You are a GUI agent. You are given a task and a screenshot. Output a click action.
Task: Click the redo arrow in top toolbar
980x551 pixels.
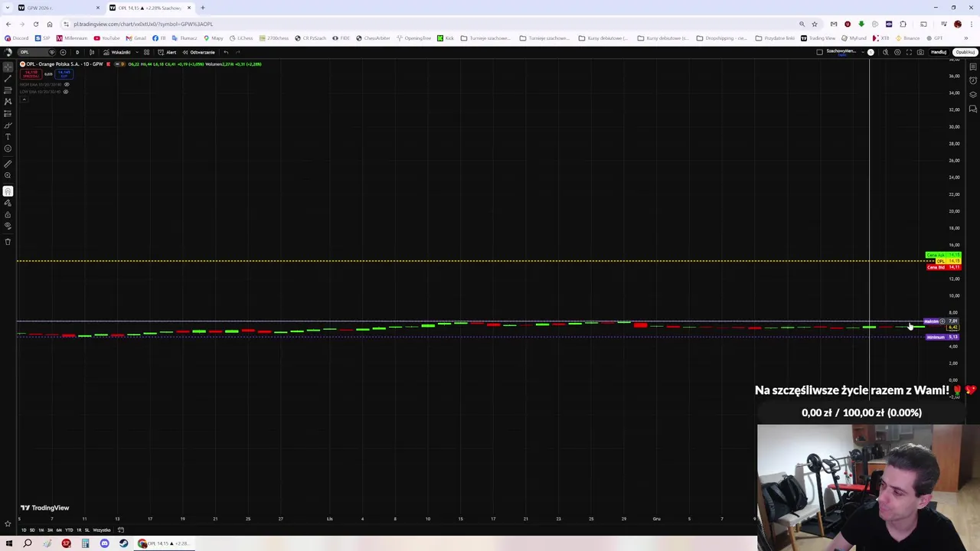(x=237, y=52)
